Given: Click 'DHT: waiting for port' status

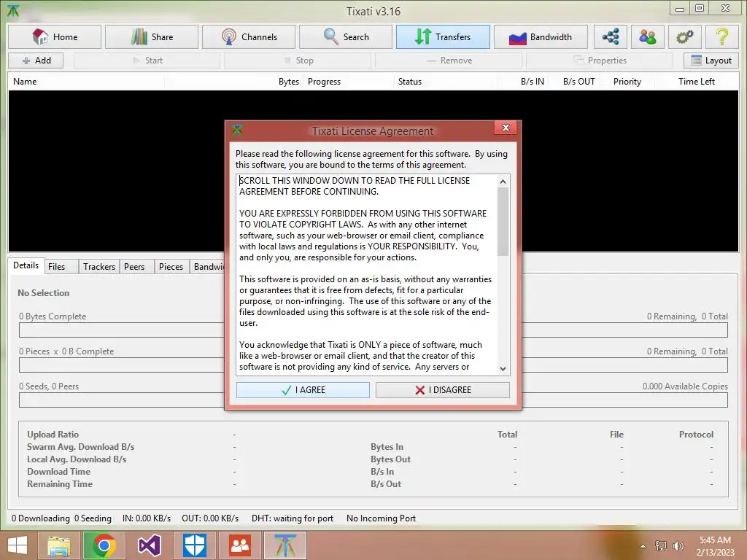Looking at the screenshot, I should [x=293, y=518].
